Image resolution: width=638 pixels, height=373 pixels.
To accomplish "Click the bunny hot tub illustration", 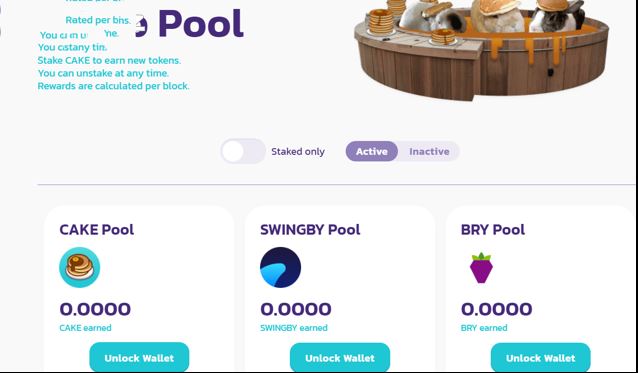I will pyautogui.click(x=482, y=49).
